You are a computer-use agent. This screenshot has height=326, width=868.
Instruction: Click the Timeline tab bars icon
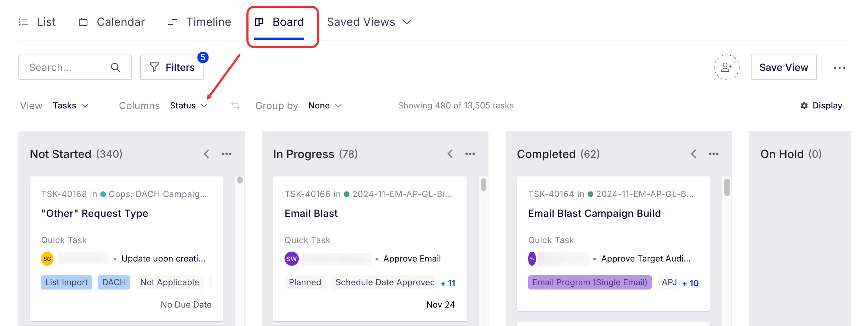[172, 22]
